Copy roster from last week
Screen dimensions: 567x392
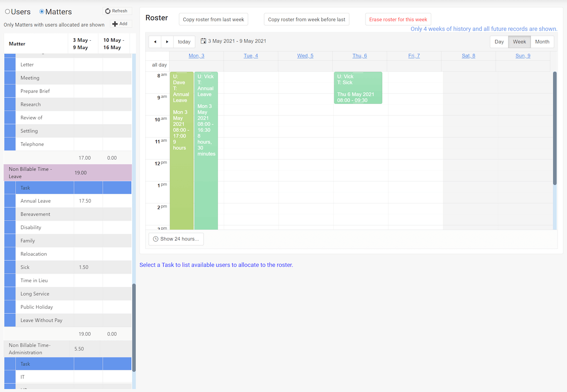click(214, 19)
